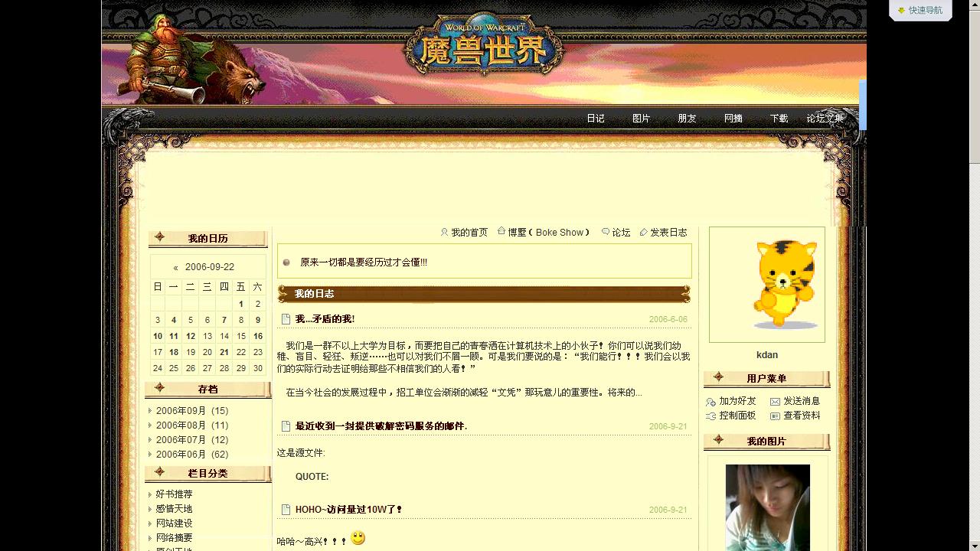
Task: Click the pencil icon beside 发表日志
Action: click(644, 232)
